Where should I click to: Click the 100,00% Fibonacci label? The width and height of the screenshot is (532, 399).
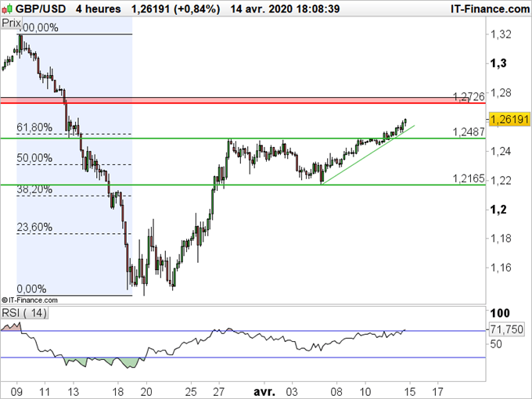(38, 27)
